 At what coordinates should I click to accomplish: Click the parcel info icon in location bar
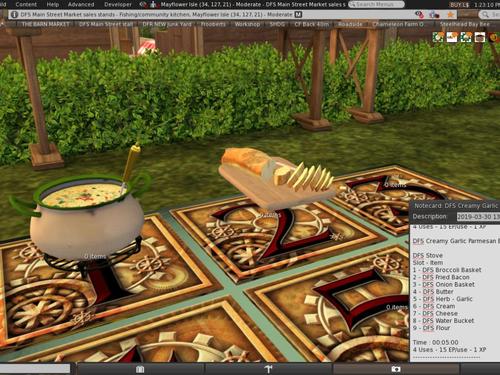point(14,15)
